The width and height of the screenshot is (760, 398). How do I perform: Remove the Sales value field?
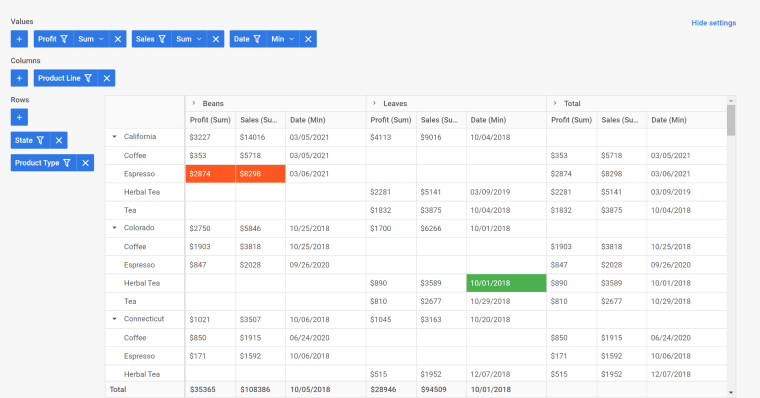216,39
